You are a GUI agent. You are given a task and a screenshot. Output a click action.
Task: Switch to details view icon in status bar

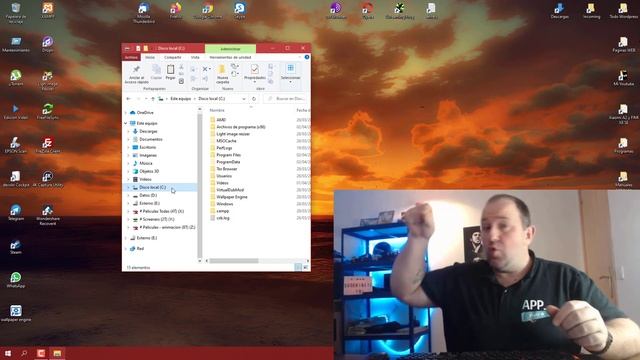(298, 267)
